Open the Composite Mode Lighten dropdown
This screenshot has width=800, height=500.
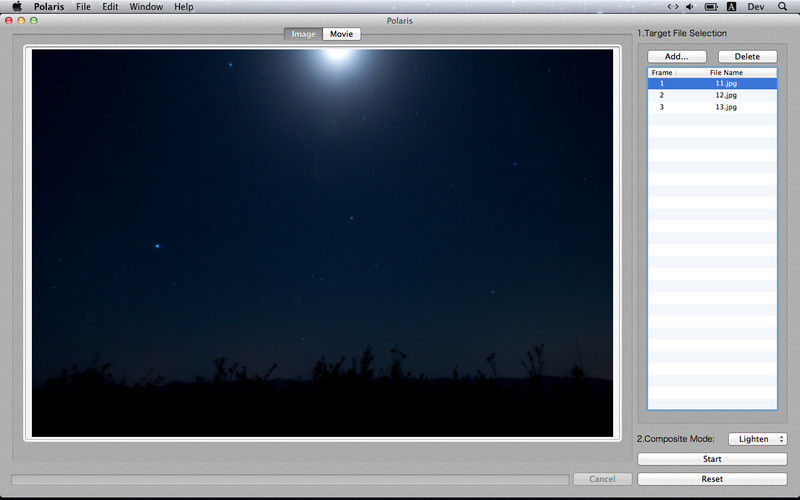[x=757, y=439]
